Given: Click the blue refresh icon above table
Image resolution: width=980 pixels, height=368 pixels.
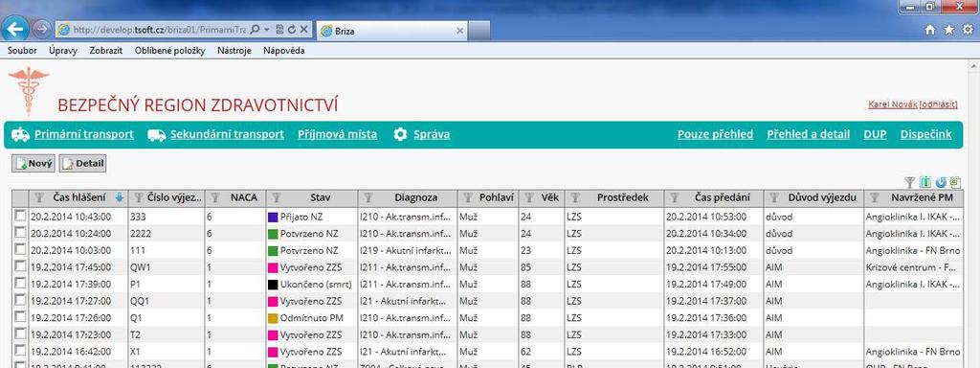Looking at the screenshot, I should [942, 182].
